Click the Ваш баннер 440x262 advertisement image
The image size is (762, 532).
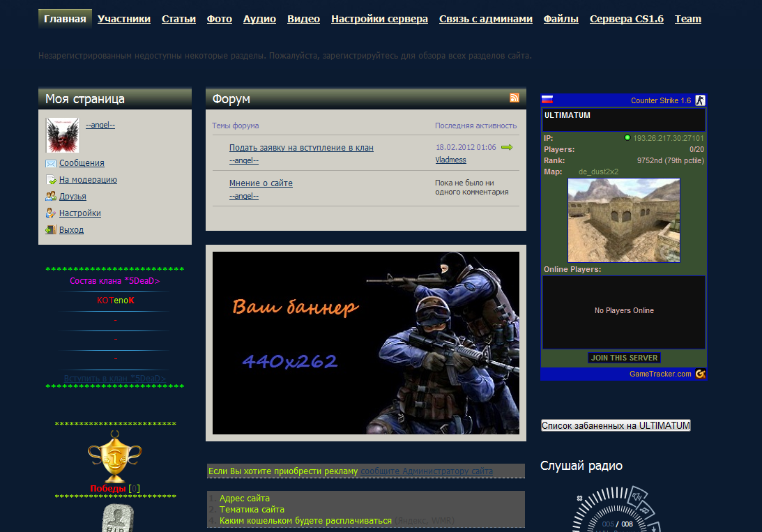pos(366,343)
